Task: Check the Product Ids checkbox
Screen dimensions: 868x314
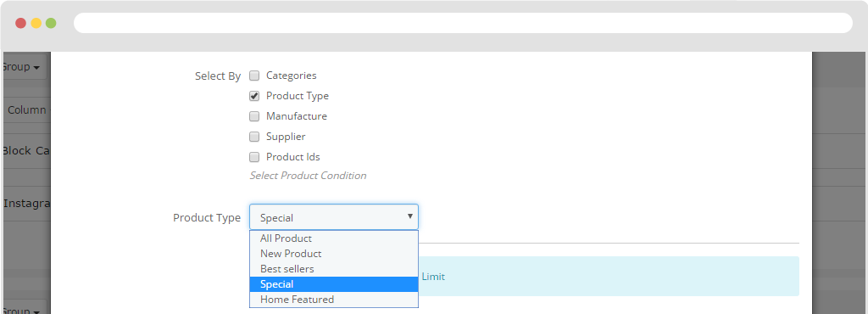Action: [254, 157]
